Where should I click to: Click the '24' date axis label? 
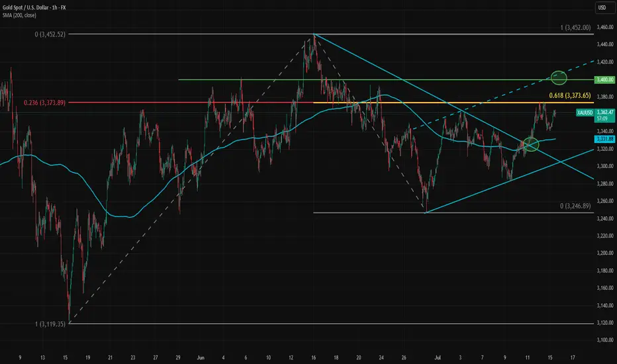(381, 357)
